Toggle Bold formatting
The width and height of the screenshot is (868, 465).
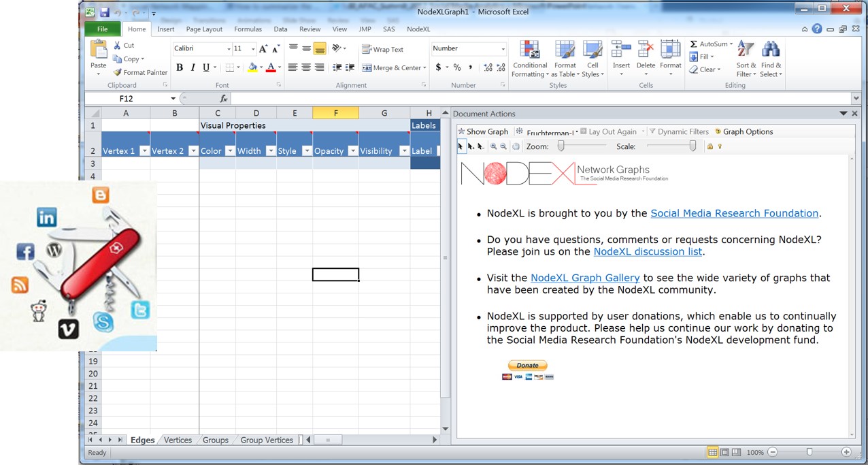(180, 67)
